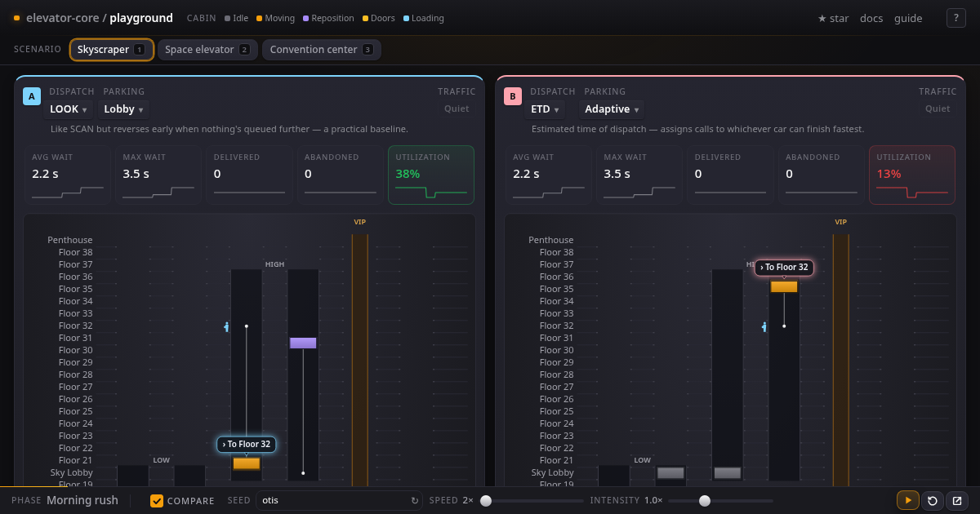The width and height of the screenshot is (980, 514).
Task: Click the LOW bank label in pane A
Action: [x=162, y=460]
